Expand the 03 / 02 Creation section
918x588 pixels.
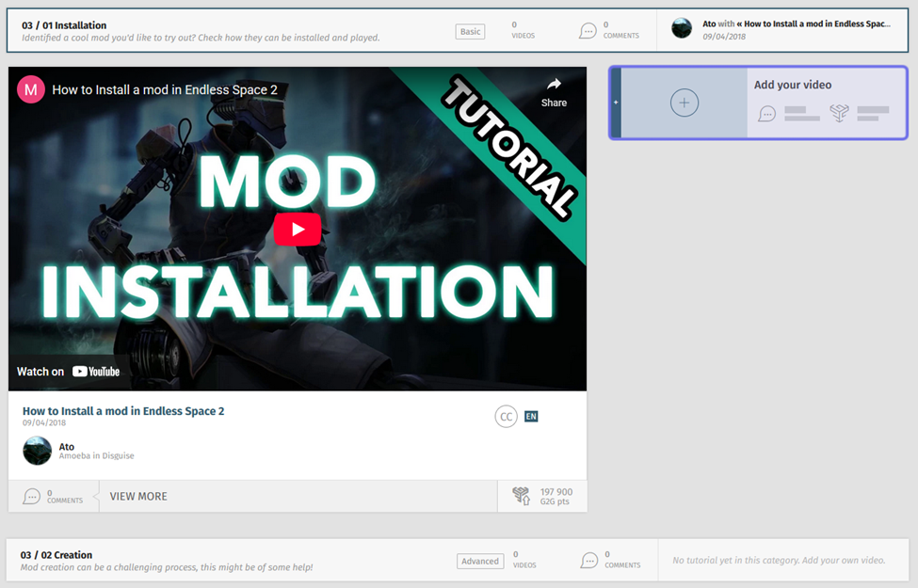click(x=56, y=555)
